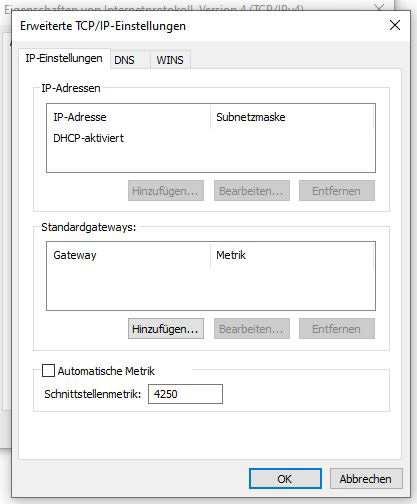Click Bearbeiten in the IP-Adressen group
Screen dimensions: 417x504
[252, 191]
